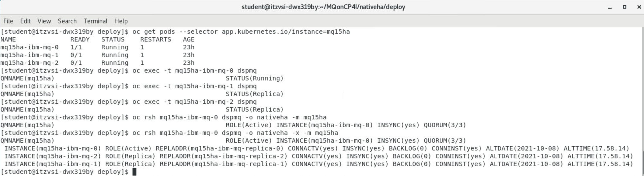Click the window title bar text
Viewport: 644px width, 176px height.
(323, 7)
